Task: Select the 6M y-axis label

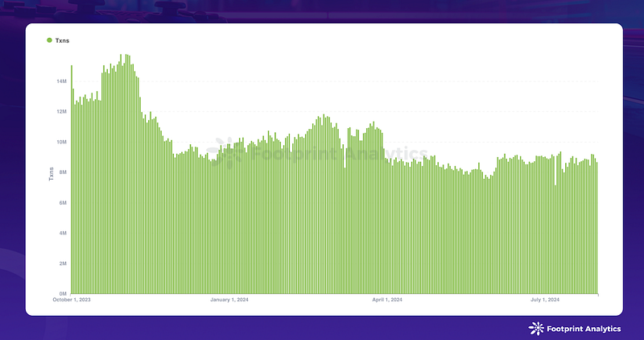Action: pyautogui.click(x=64, y=203)
